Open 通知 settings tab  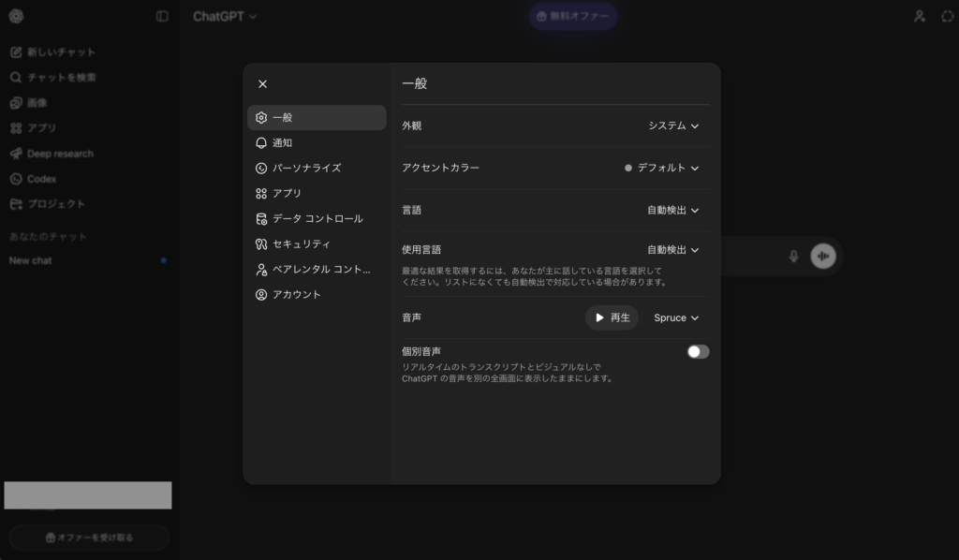click(282, 143)
